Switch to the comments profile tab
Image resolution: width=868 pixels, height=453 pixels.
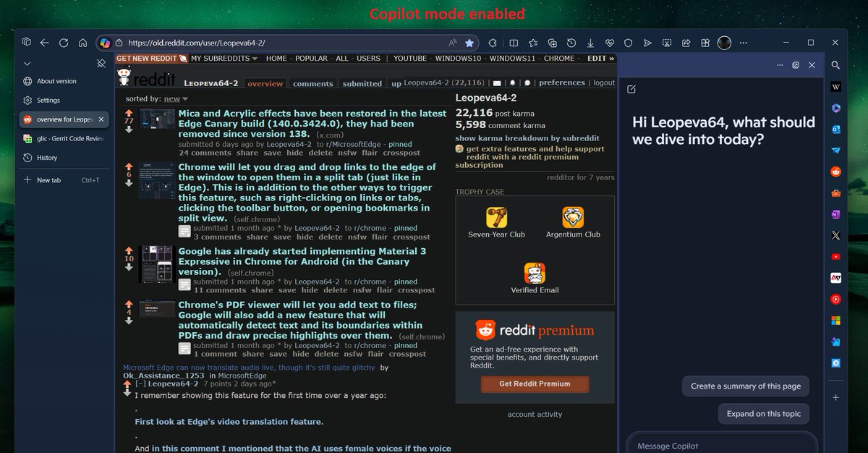point(313,83)
